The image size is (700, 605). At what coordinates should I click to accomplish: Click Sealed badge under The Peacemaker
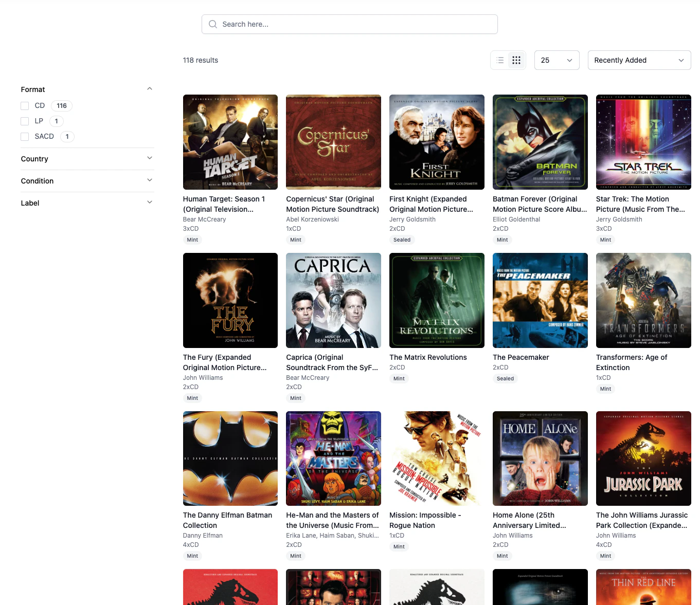pyautogui.click(x=506, y=379)
